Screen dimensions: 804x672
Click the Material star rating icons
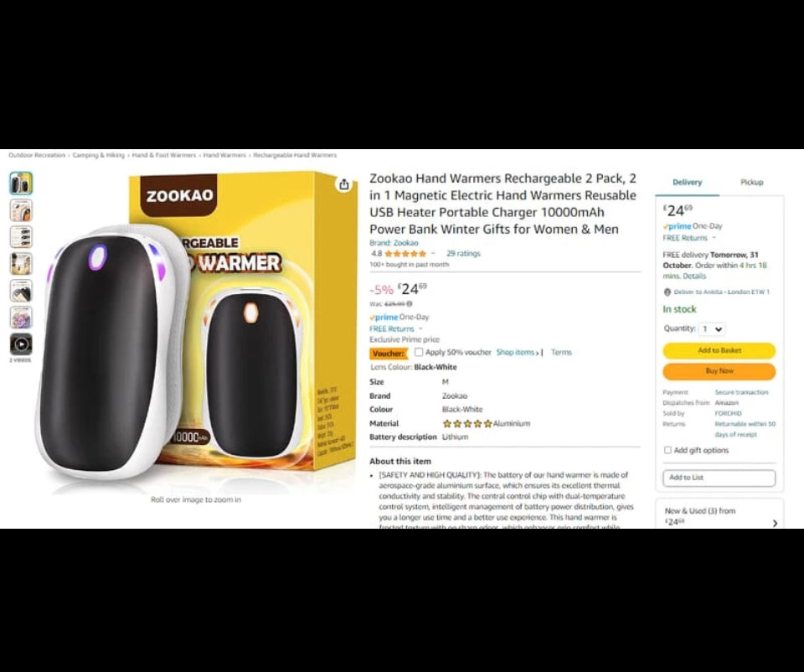click(467, 424)
